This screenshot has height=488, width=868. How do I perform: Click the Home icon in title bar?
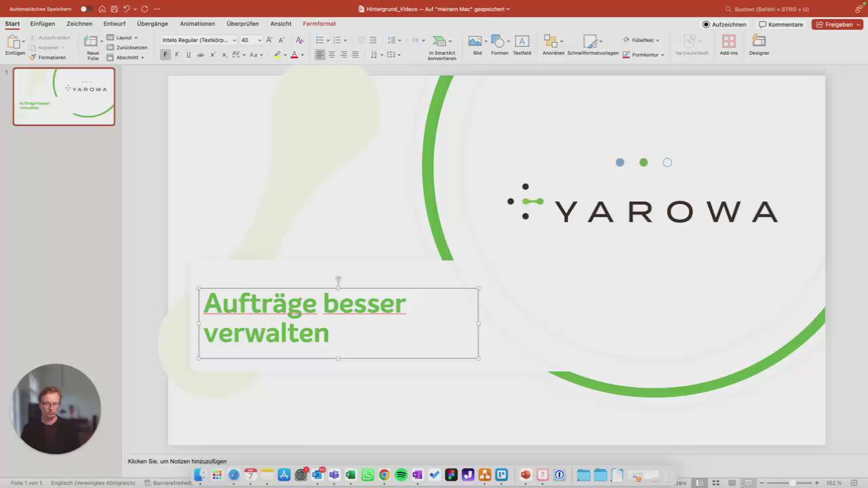(x=102, y=9)
